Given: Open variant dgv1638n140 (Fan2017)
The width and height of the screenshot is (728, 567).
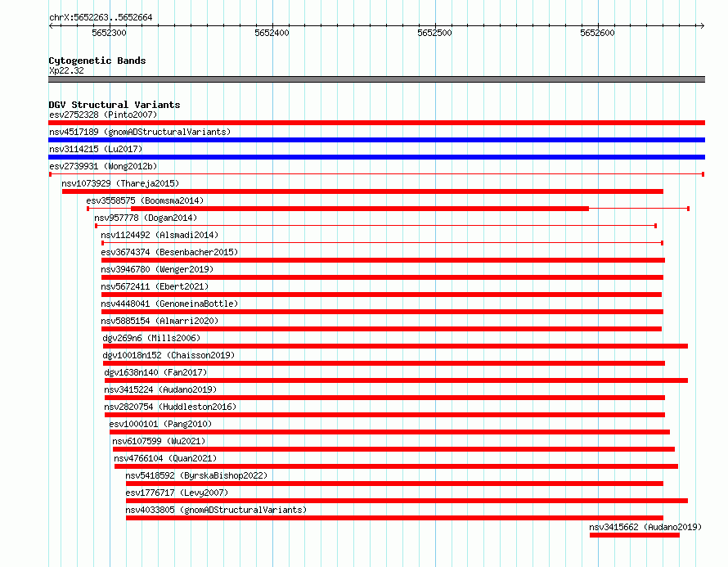Looking at the screenshot, I should [x=155, y=372].
